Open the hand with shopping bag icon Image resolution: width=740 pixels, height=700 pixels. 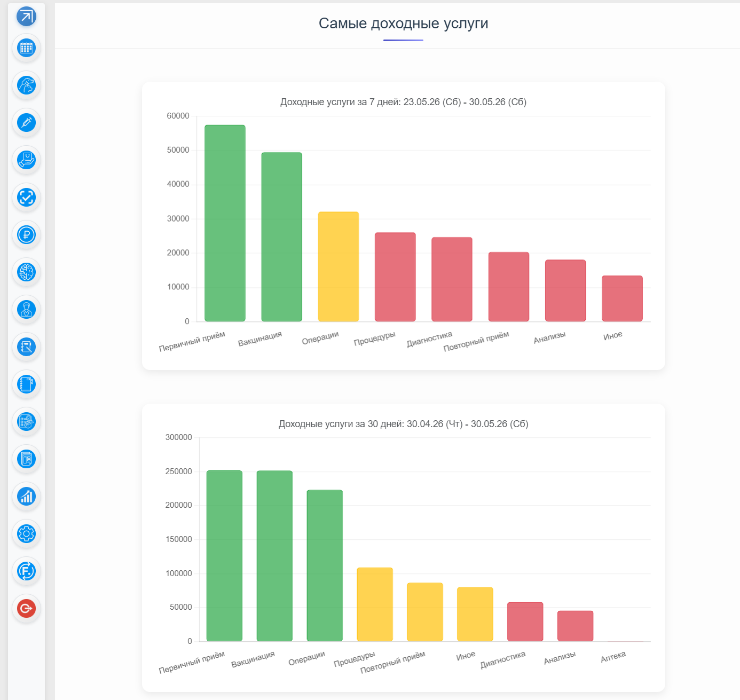26,160
